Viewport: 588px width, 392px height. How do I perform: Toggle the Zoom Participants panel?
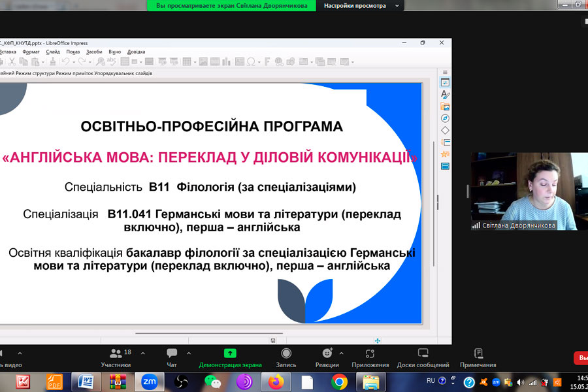116,357
